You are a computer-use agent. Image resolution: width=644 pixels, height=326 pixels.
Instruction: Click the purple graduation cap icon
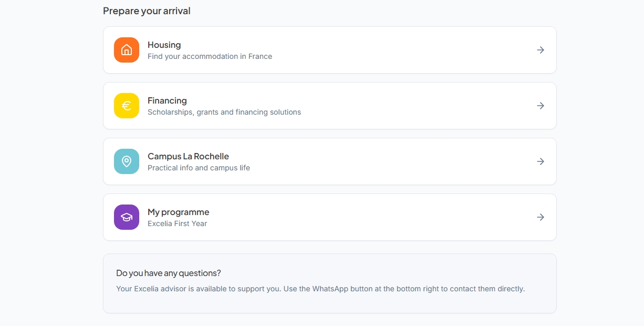click(x=127, y=217)
